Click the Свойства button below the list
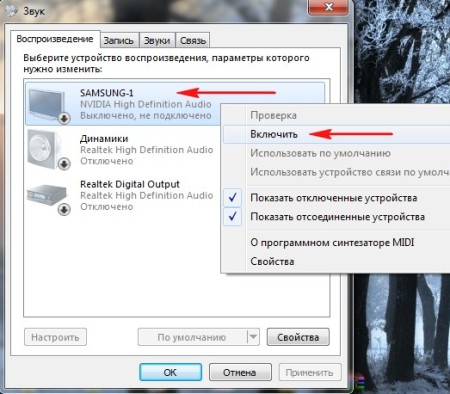450x394 pixels. point(298,337)
